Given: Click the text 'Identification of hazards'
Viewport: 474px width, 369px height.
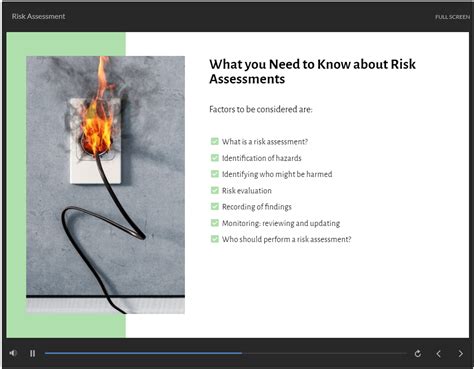Looking at the screenshot, I should (x=262, y=158).
